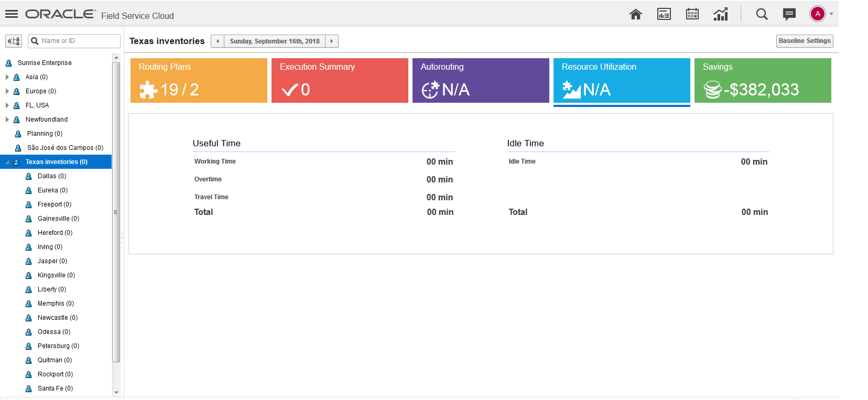Select Petersburg (0) in the tree
868x400 pixels.
coord(58,346)
